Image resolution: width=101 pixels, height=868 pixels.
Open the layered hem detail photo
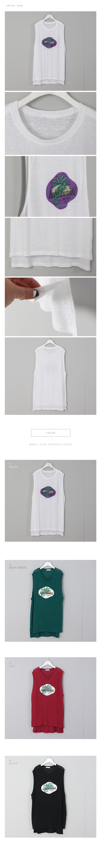pyautogui.click(x=50, y=247)
